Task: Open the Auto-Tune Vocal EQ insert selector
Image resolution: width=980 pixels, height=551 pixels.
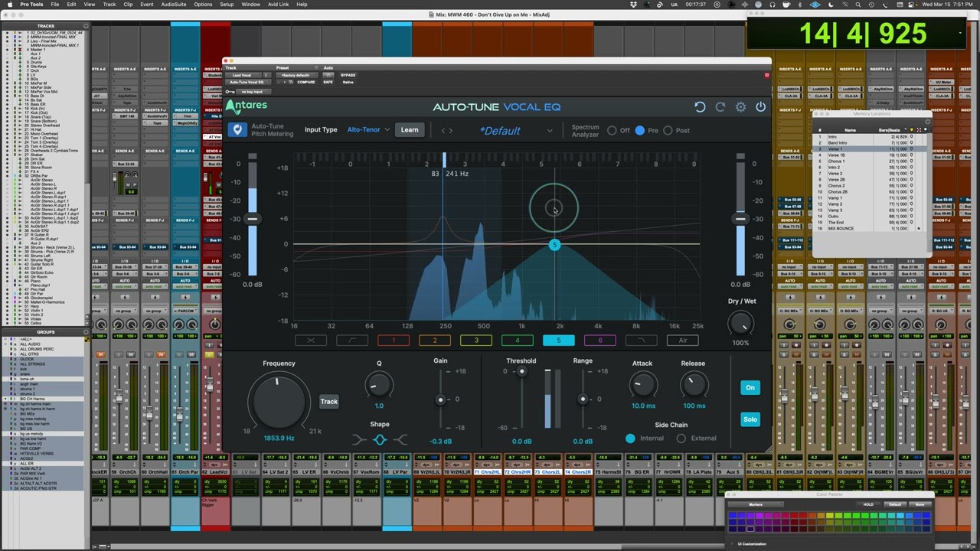Action: (x=248, y=82)
